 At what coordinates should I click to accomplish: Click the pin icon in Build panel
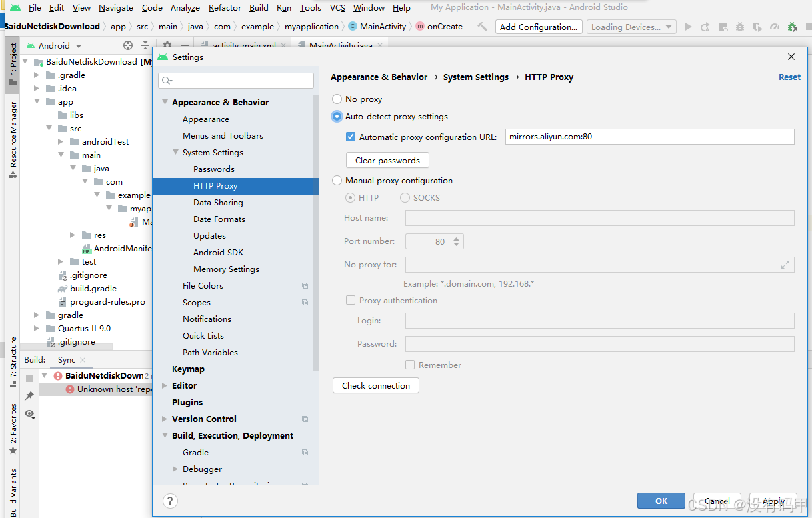pos(29,396)
